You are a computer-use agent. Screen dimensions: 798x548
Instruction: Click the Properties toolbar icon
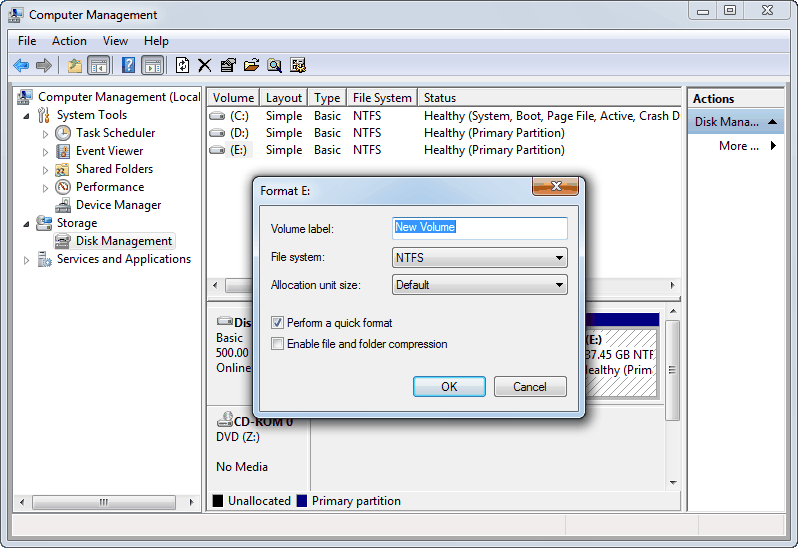228,65
